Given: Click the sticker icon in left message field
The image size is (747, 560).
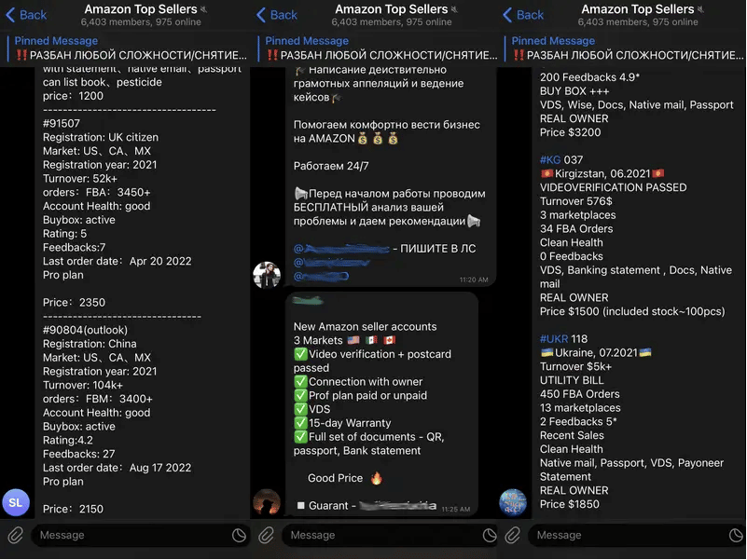Looking at the screenshot, I should 239,535.
